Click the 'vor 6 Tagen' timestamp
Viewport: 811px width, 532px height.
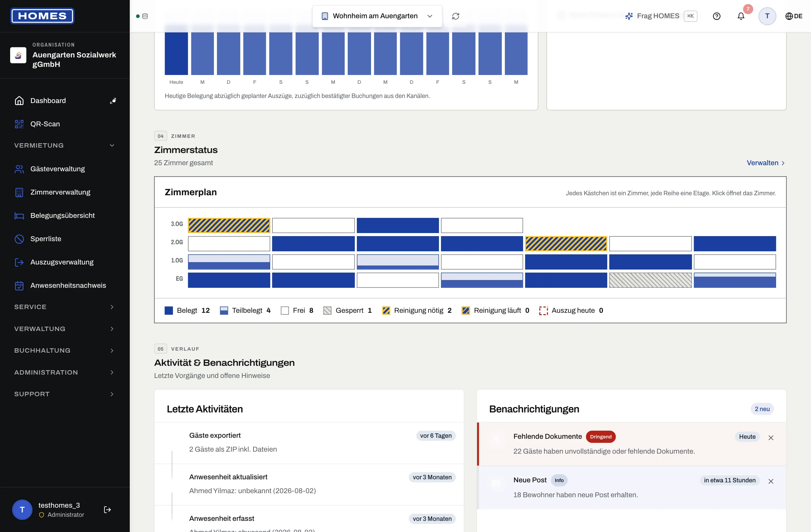(436, 436)
